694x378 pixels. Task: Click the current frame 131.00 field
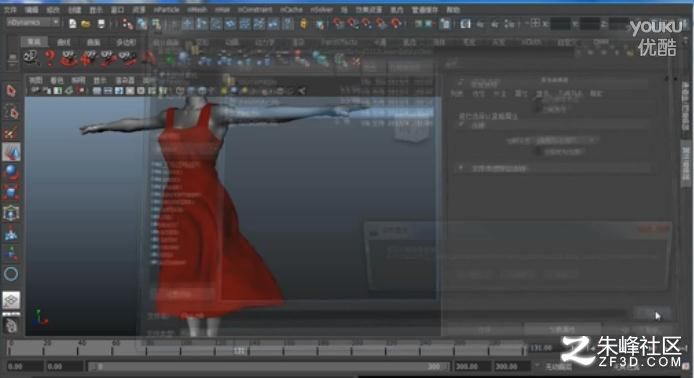point(541,348)
